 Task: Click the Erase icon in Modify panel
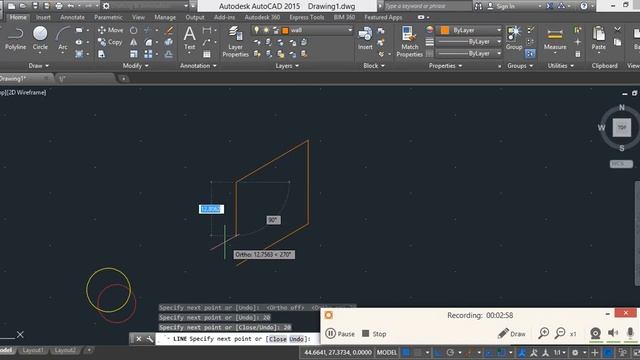point(169,30)
